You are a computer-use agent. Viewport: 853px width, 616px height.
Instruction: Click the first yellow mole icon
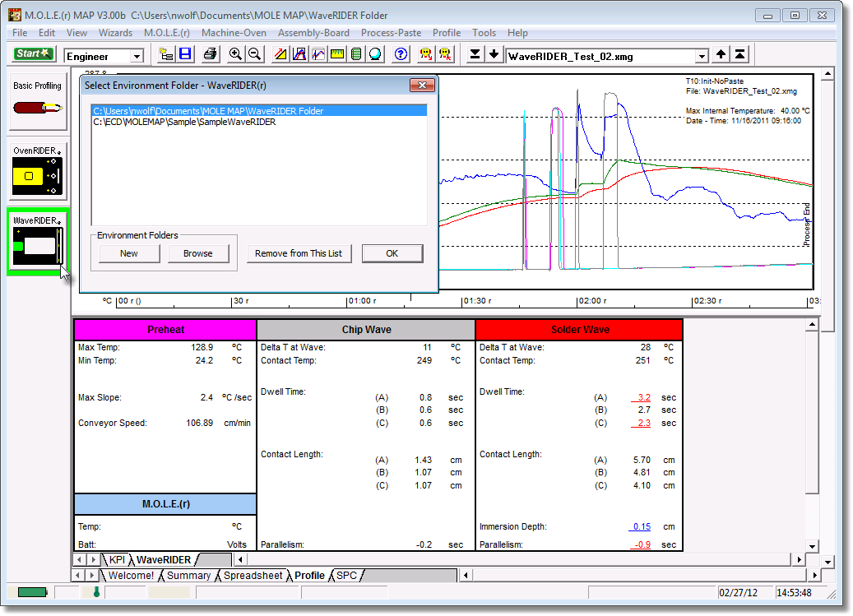pos(426,54)
